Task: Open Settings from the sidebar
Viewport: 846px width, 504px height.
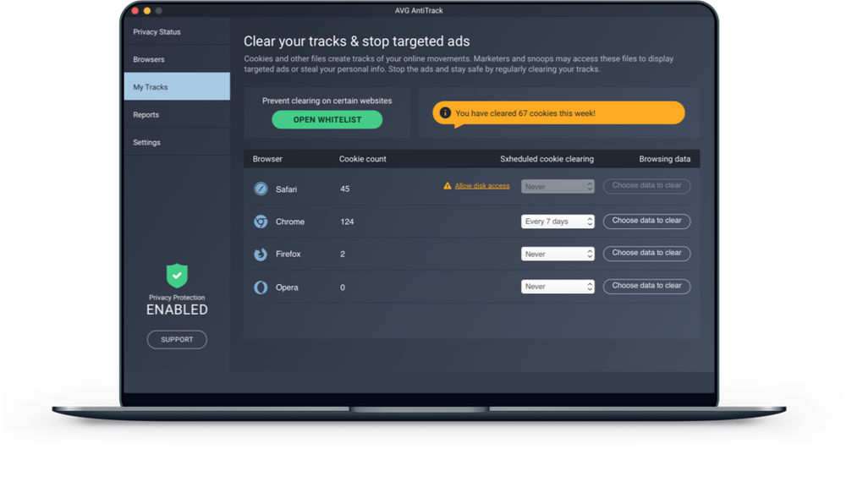Action: coord(177,142)
